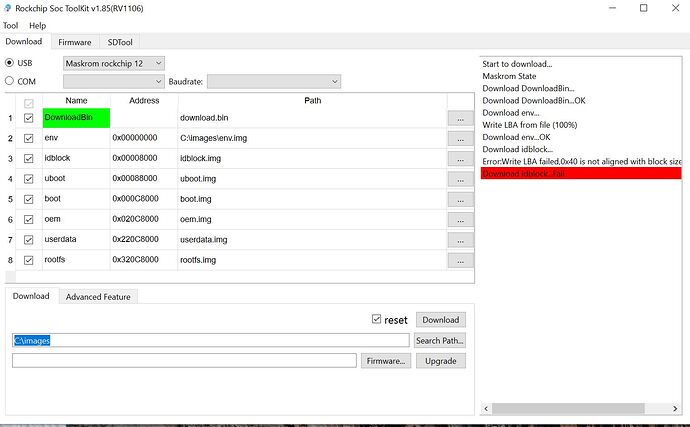Browse for the idblock image path
Image resolution: width=690 pixels, height=427 pixels.
coord(459,158)
